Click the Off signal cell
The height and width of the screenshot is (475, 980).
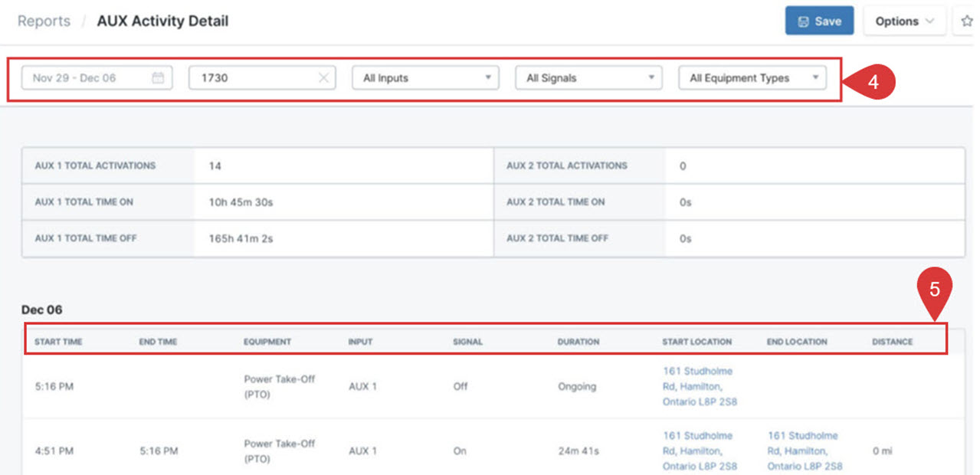coord(461,387)
